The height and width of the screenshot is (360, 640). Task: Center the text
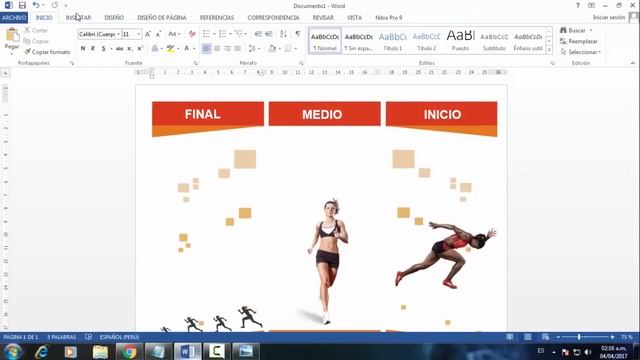tap(217, 49)
